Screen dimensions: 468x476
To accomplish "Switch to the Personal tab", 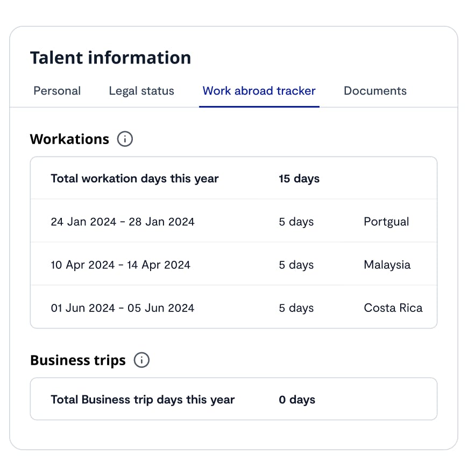I will [57, 91].
